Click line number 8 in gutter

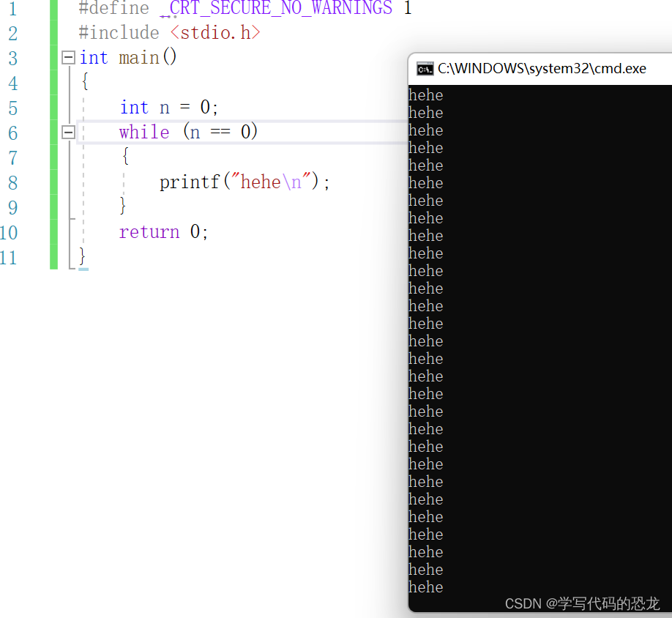(13, 182)
